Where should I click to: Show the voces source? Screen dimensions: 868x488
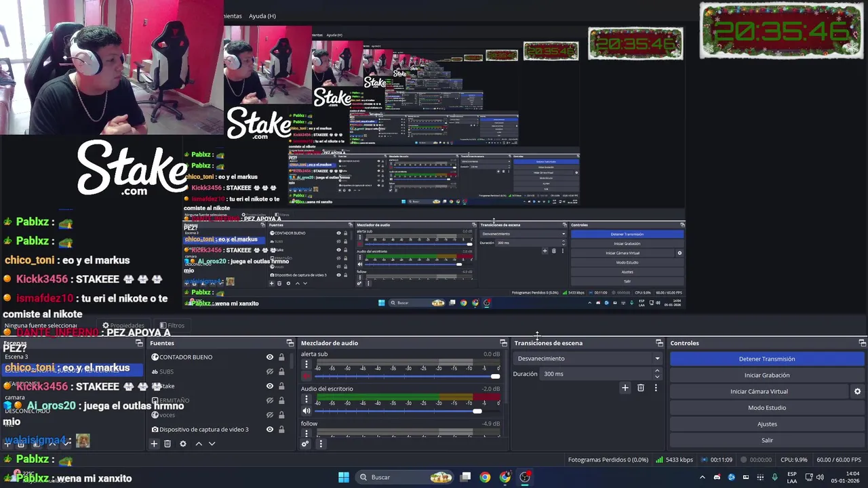[270, 415]
